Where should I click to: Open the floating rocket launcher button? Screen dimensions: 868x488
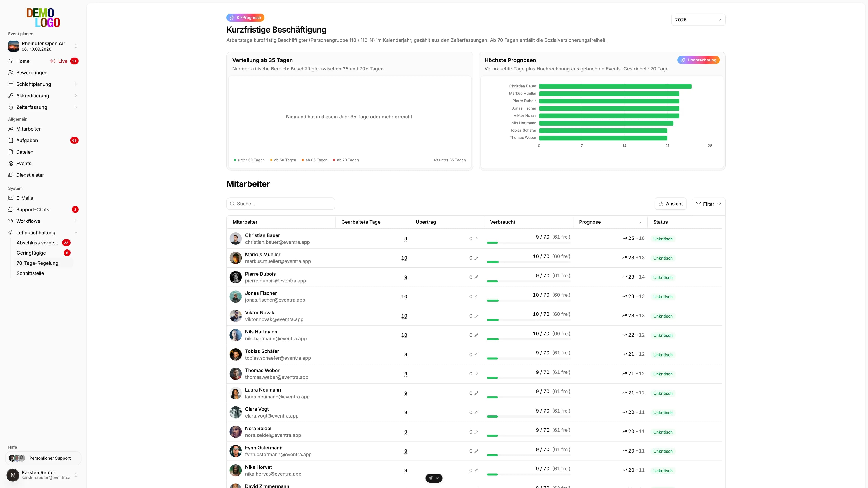(434, 478)
